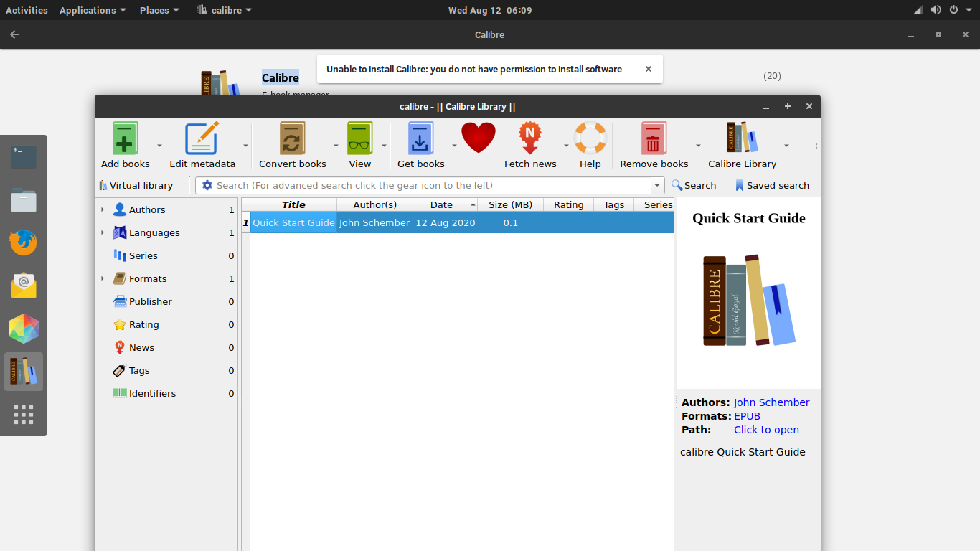The image size is (980, 551).
Task: Expand the Edit metadata dropdown arrow
Action: tap(245, 146)
